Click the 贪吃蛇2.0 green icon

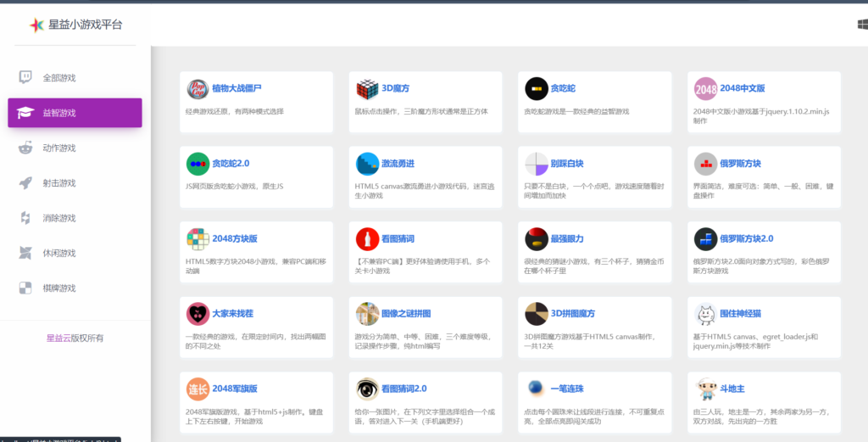click(x=198, y=164)
